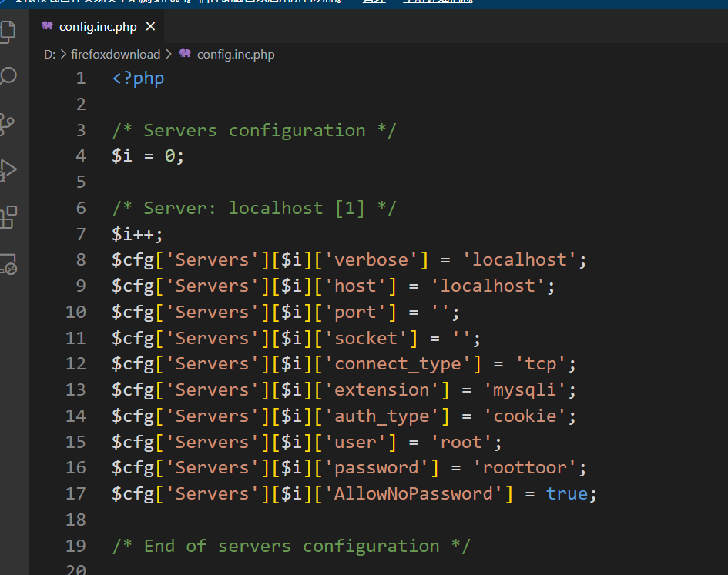Screen dimensions: 728x575
Task: Click line number 12 in the gutter
Action: [76, 364]
